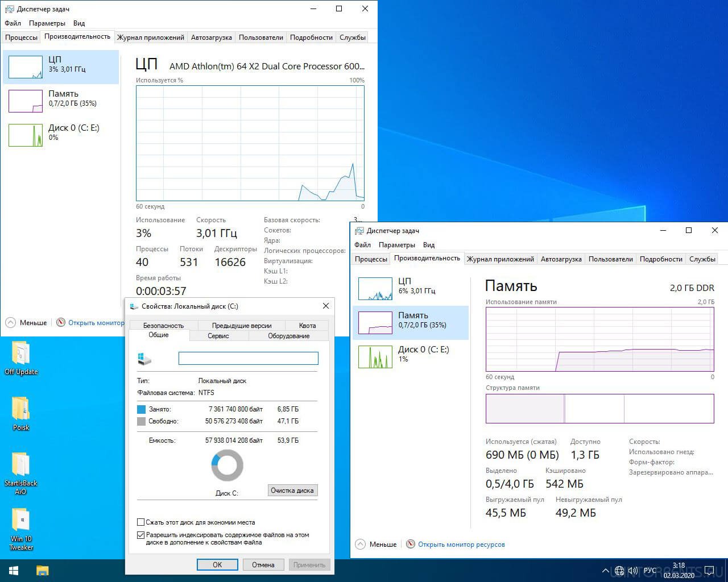Open Параметры menu in back Task Manager
Image resolution: width=728 pixels, height=582 pixels.
coord(47,23)
